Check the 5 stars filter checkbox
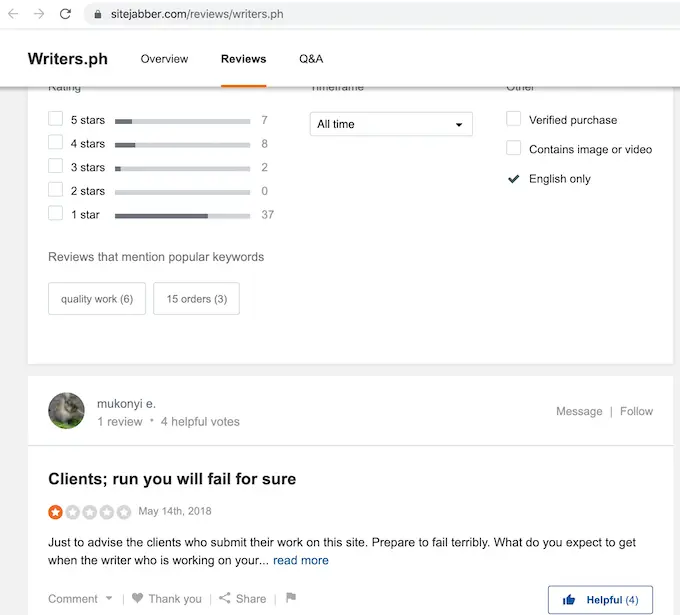 (56, 118)
